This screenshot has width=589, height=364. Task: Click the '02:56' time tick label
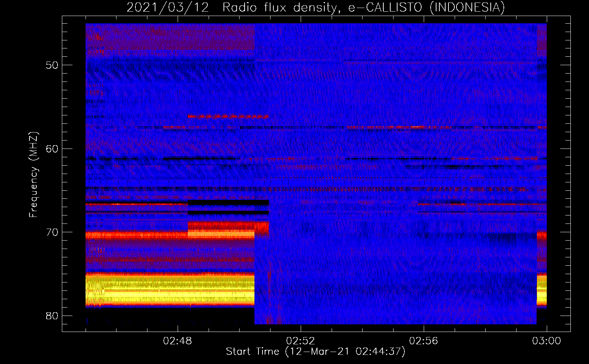pos(423,341)
